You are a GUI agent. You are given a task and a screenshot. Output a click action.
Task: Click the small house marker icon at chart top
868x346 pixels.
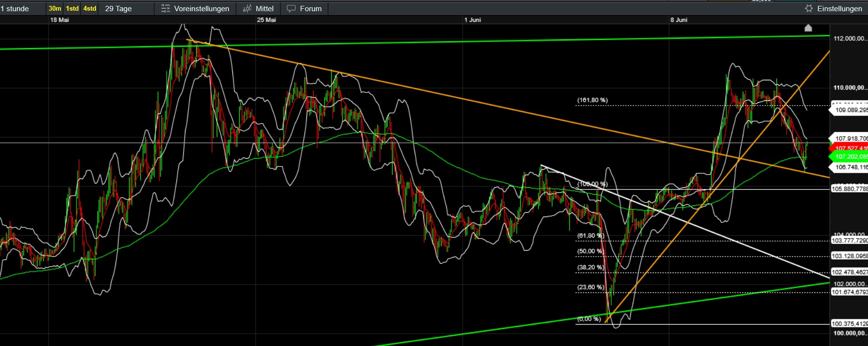tap(808, 28)
